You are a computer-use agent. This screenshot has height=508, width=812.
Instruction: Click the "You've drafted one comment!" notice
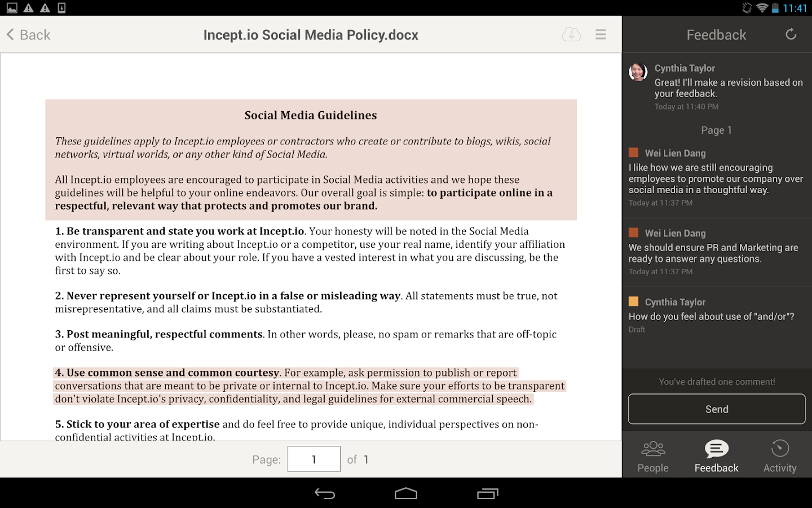pos(717,382)
